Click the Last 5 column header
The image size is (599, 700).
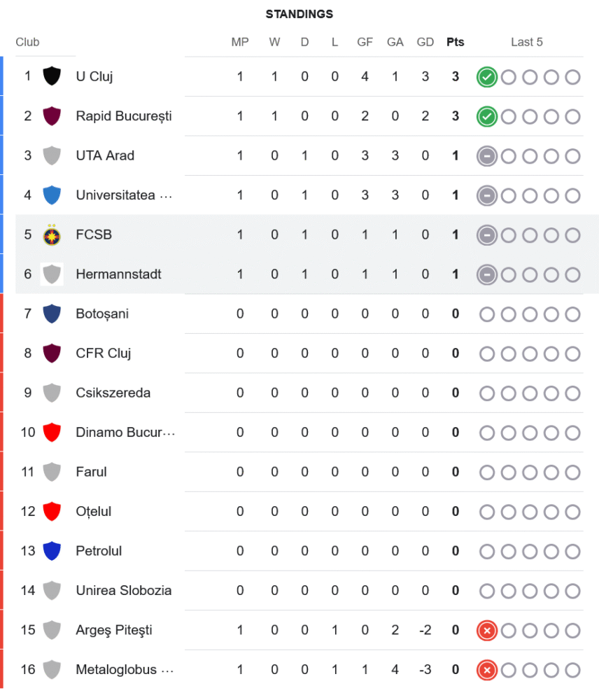tap(526, 42)
